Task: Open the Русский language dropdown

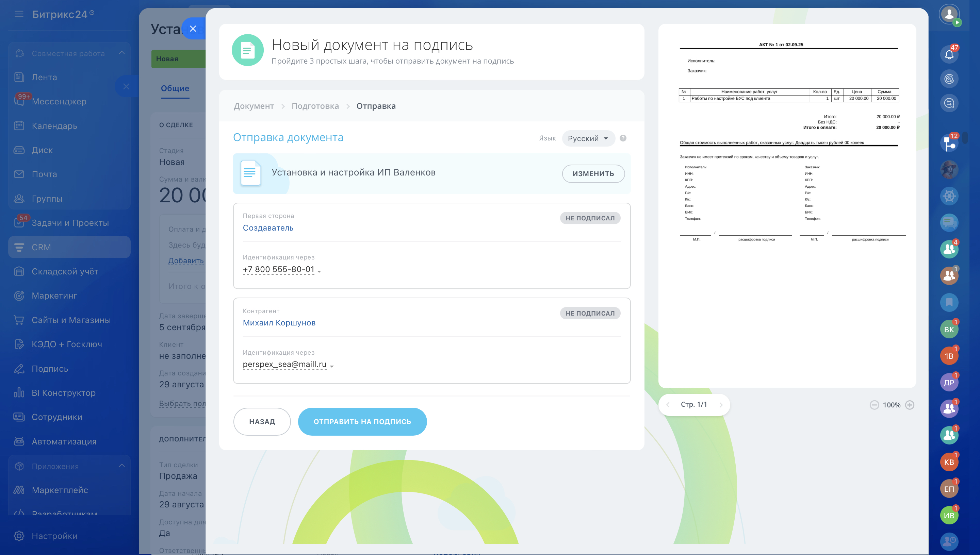Action: (x=588, y=138)
